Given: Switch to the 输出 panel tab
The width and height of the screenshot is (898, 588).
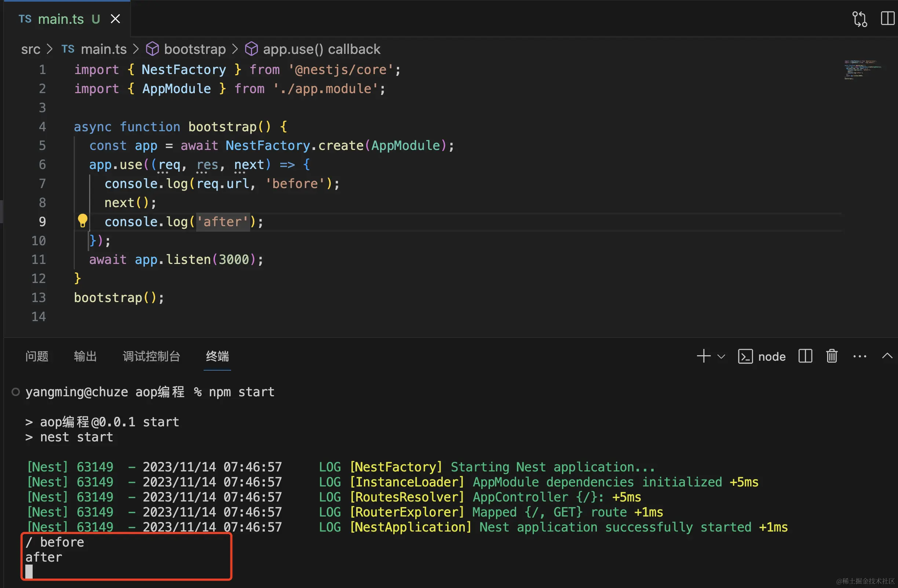Looking at the screenshot, I should (x=85, y=356).
